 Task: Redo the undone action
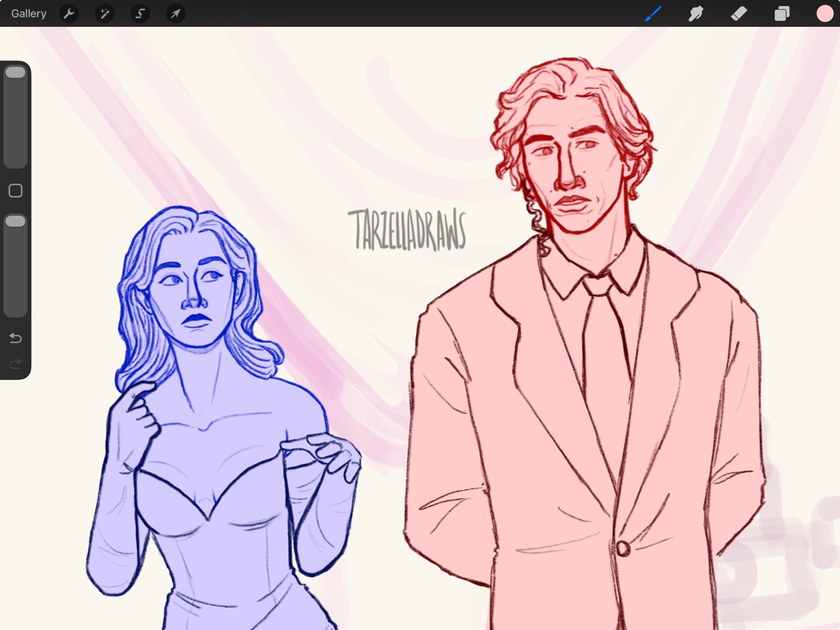[x=16, y=364]
